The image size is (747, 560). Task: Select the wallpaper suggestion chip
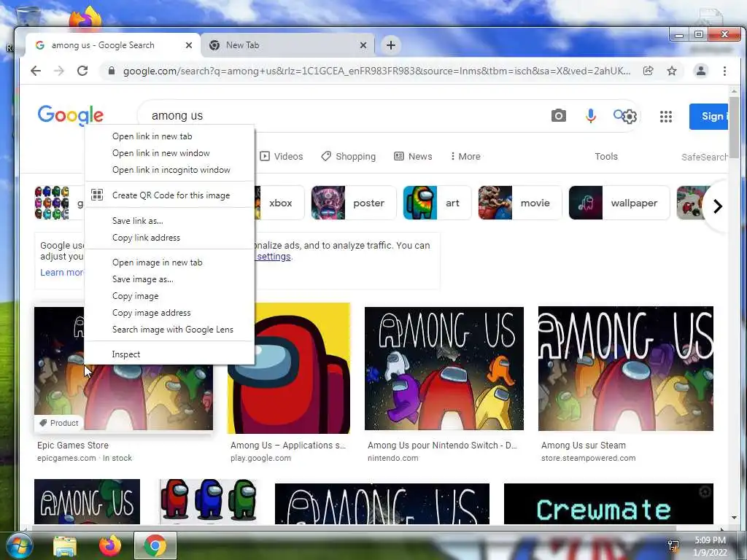619,203
